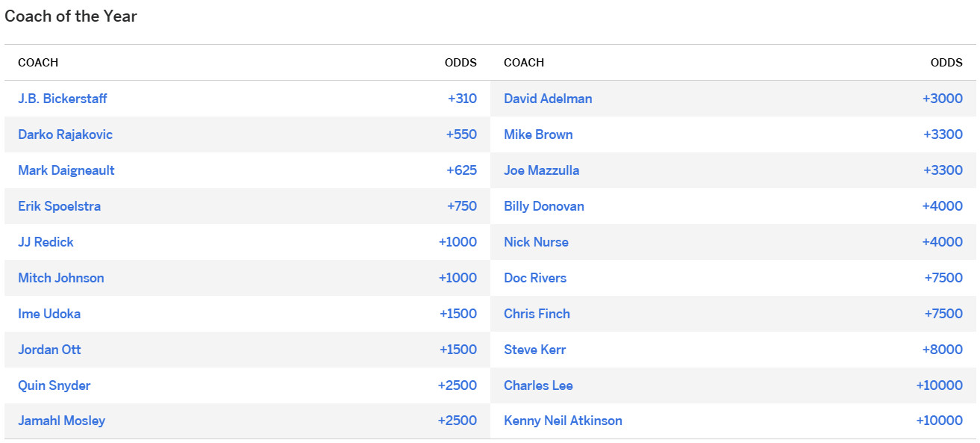Open Mitch Johnson coach link

61,278
